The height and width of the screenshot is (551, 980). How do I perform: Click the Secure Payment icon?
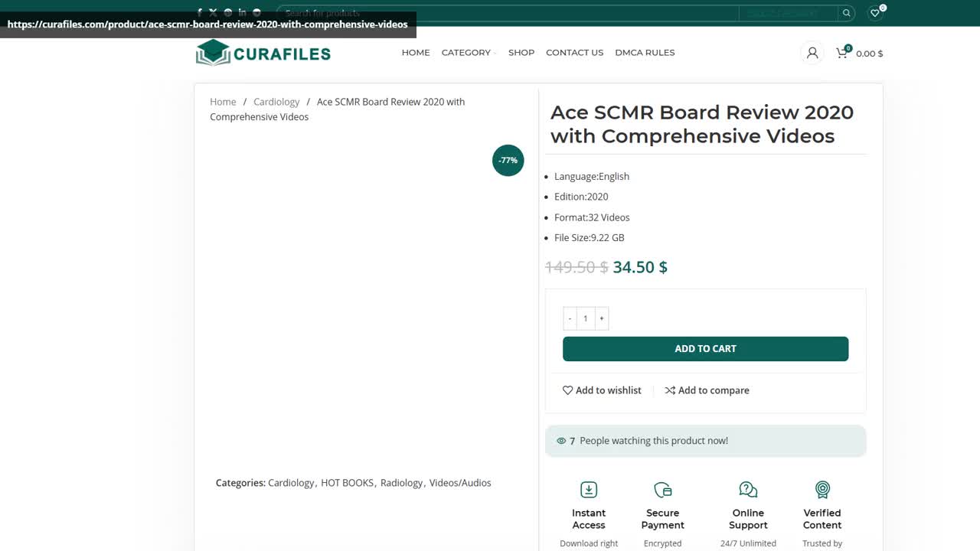coord(662,489)
